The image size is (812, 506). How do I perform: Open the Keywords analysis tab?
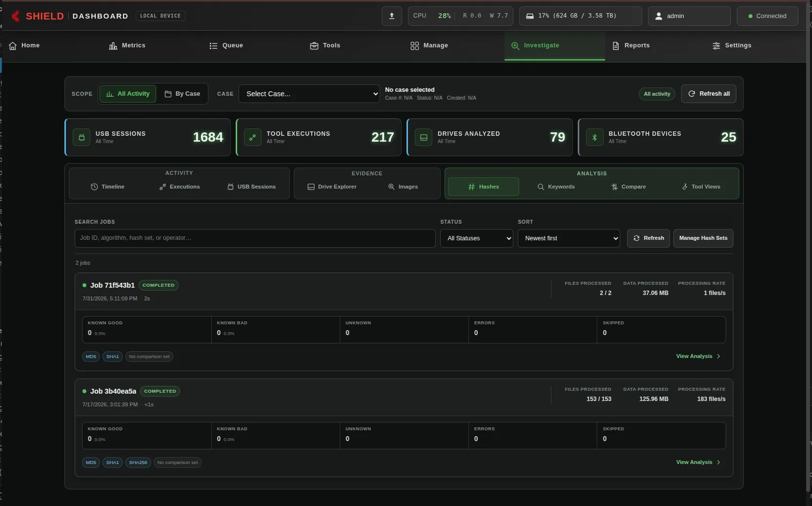point(556,187)
